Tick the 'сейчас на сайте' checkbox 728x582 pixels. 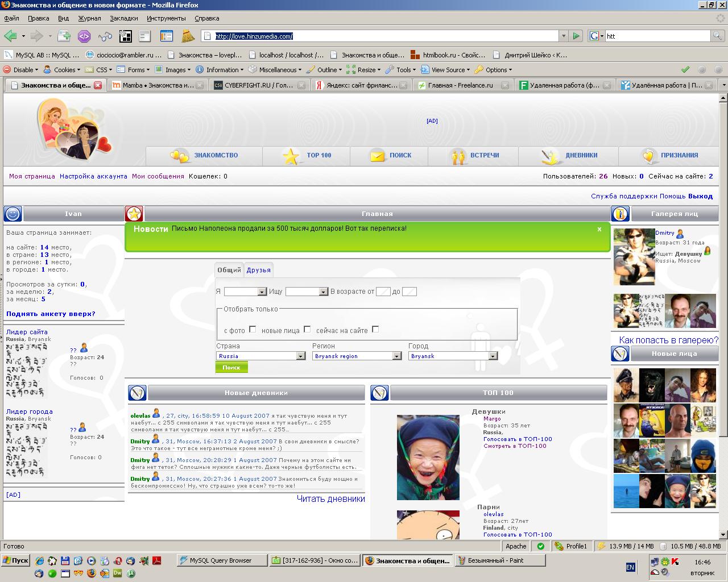(375, 329)
